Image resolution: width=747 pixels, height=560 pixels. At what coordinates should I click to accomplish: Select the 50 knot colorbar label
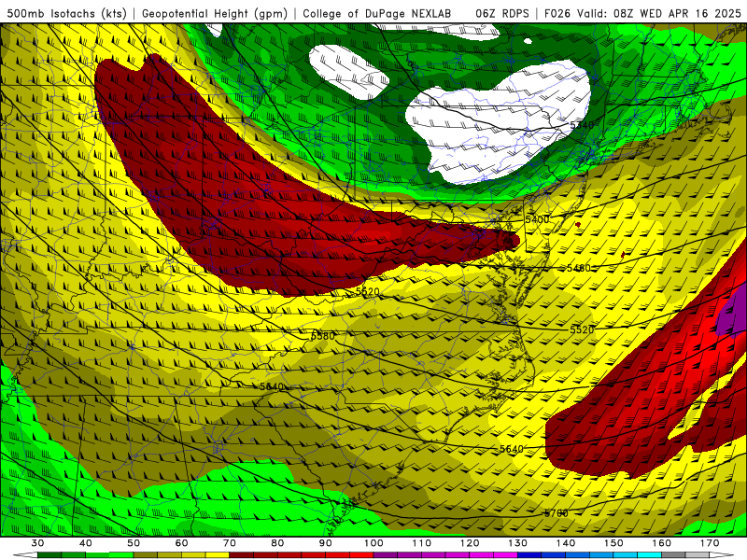tap(134, 543)
